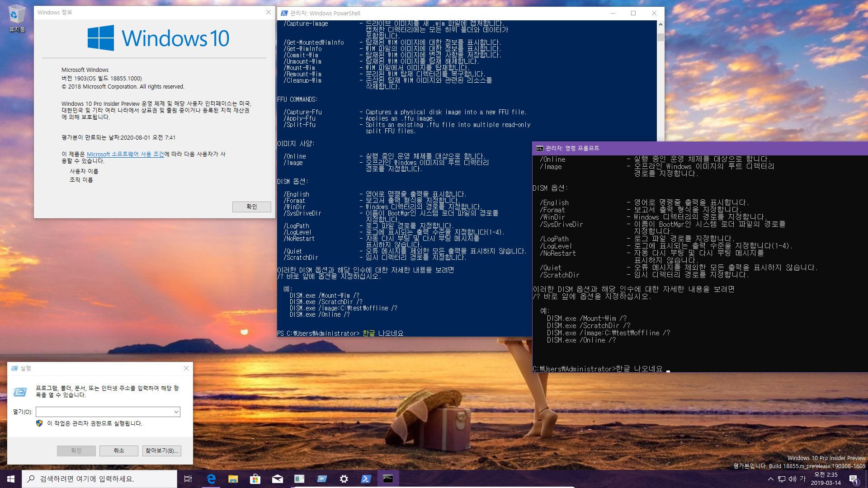Screen dimensions: 868x488
Task: Click the Windows Start button
Action: 11,479
